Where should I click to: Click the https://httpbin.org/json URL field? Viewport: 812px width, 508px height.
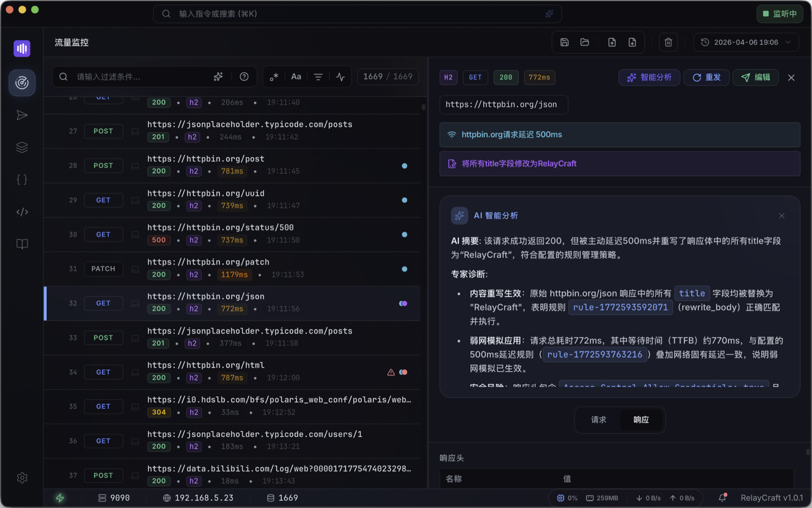click(504, 105)
